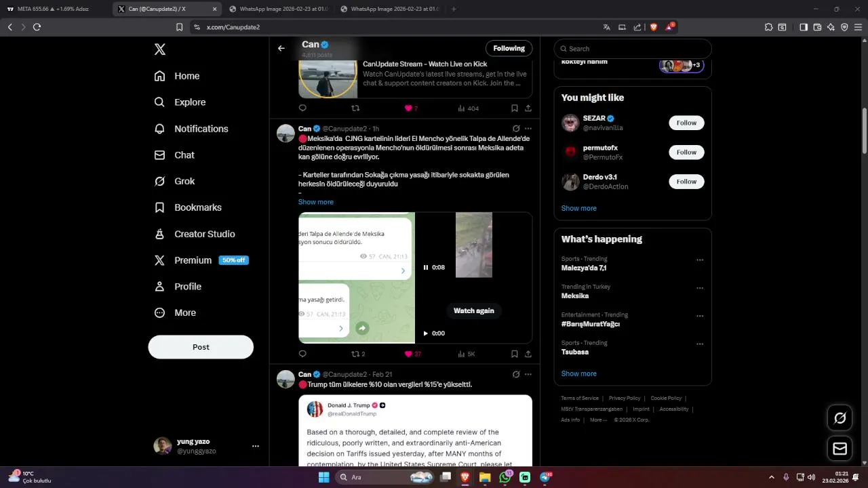Click the Following button on Can's profile
This screenshot has height=488, width=868.
point(509,48)
